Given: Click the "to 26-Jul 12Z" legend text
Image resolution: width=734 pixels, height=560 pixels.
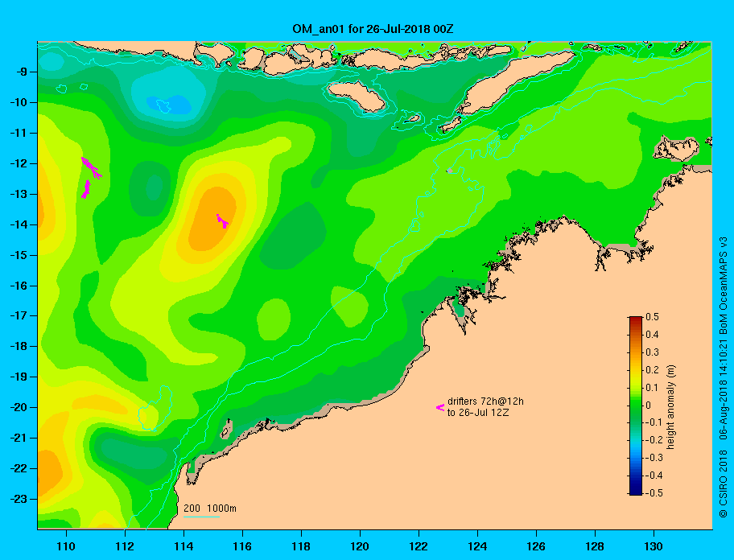Looking at the screenshot, I should point(478,413).
